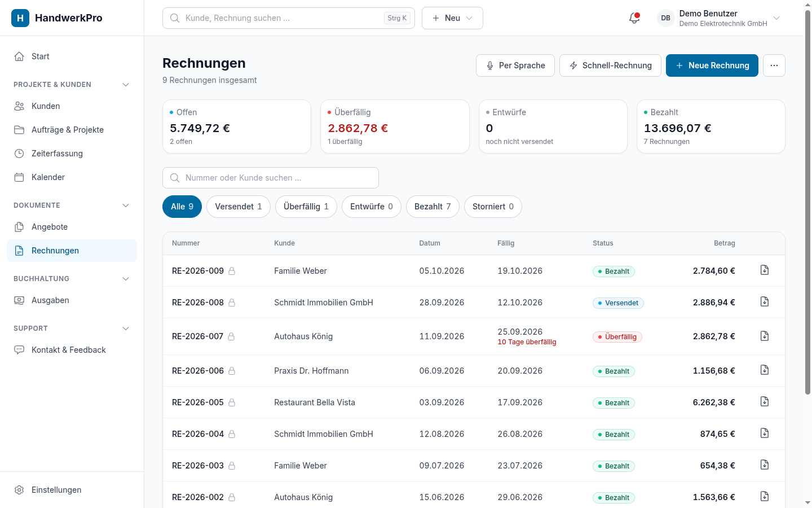Collapse the Buchhaltung sidebar section

pyautogui.click(x=126, y=279)
